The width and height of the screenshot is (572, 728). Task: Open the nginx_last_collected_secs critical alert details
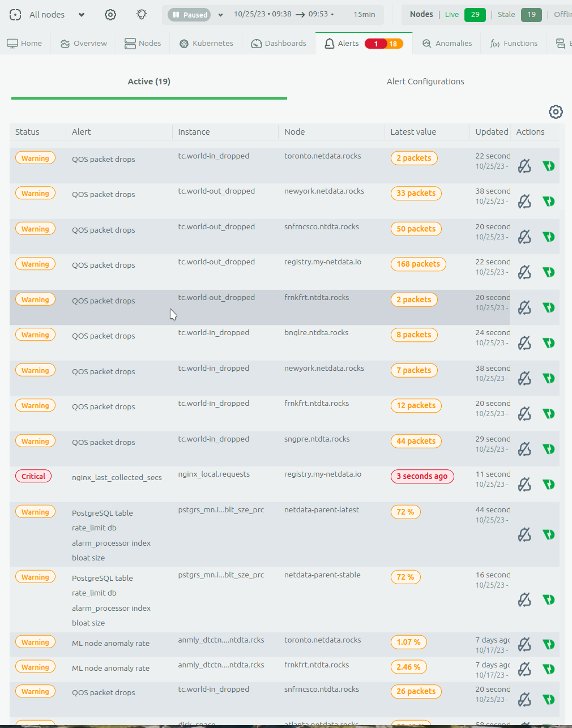coord(117,477)
